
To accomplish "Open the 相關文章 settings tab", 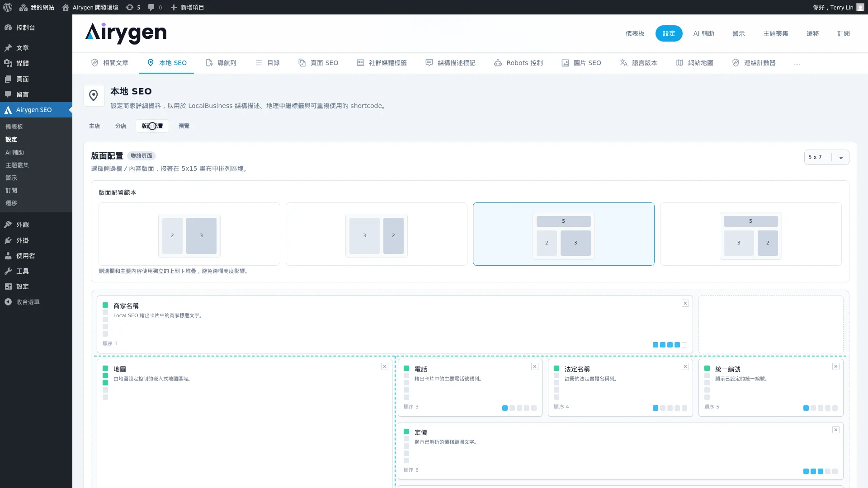I will 109,63.
